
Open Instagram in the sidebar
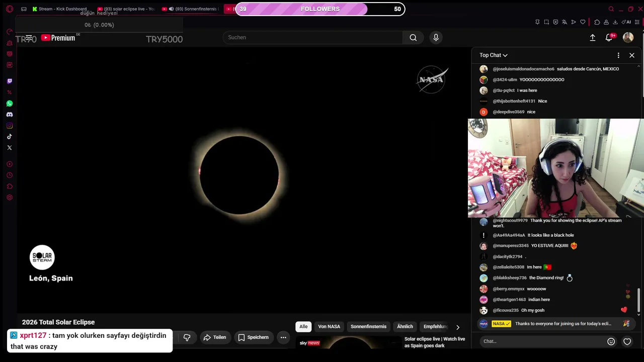point(10,126)
